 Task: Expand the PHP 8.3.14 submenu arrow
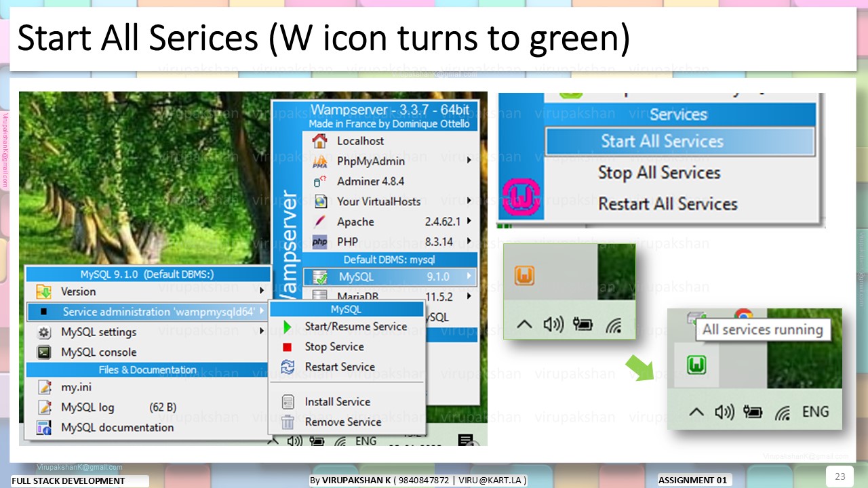469,242
